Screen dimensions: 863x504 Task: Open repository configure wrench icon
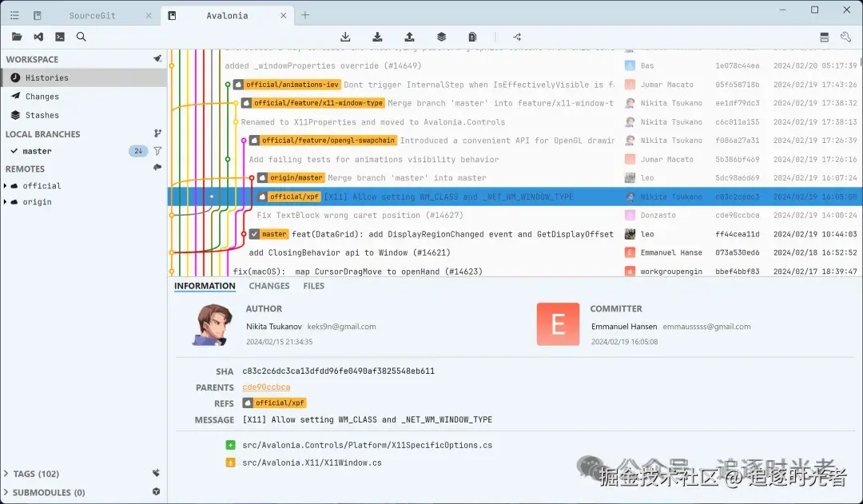coord(845,37)
